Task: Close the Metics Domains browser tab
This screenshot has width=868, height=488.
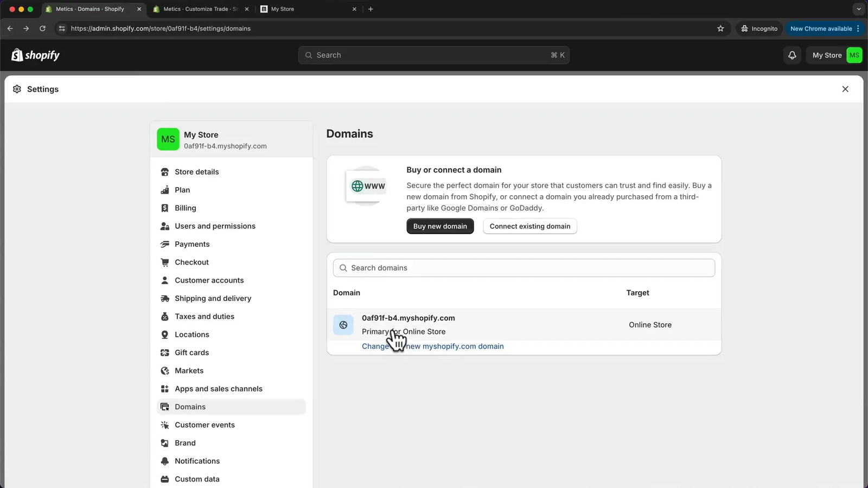Action: click(139, 9)
